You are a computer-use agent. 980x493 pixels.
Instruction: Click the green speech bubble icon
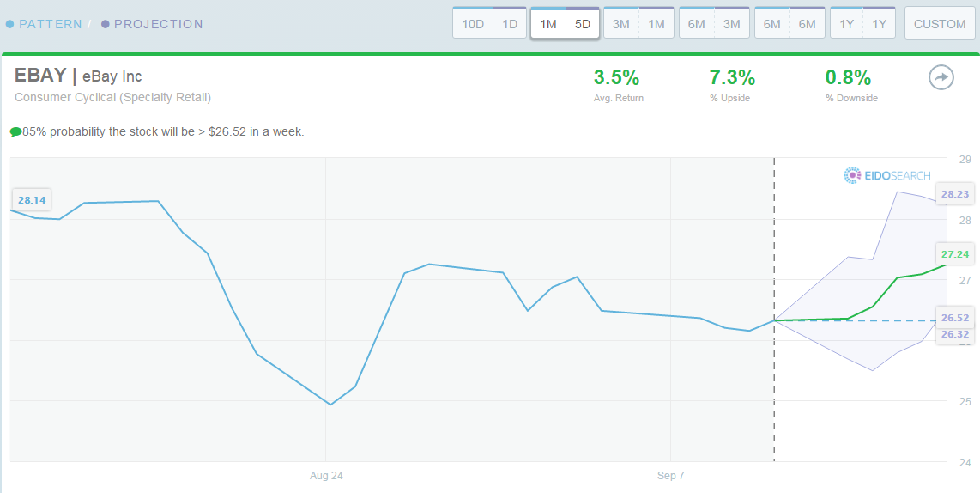coord(15,132)
